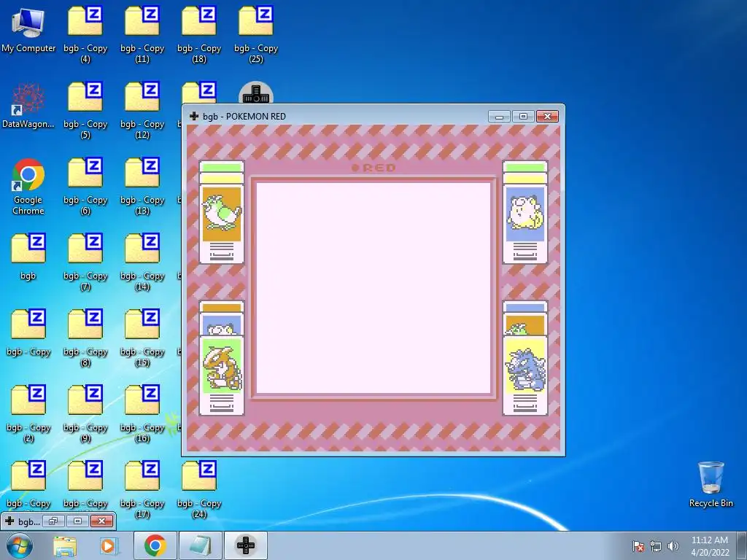Select the bgb - Copy (15) folder
Viewport: 747px width, 560px height.
coord(142,338)
